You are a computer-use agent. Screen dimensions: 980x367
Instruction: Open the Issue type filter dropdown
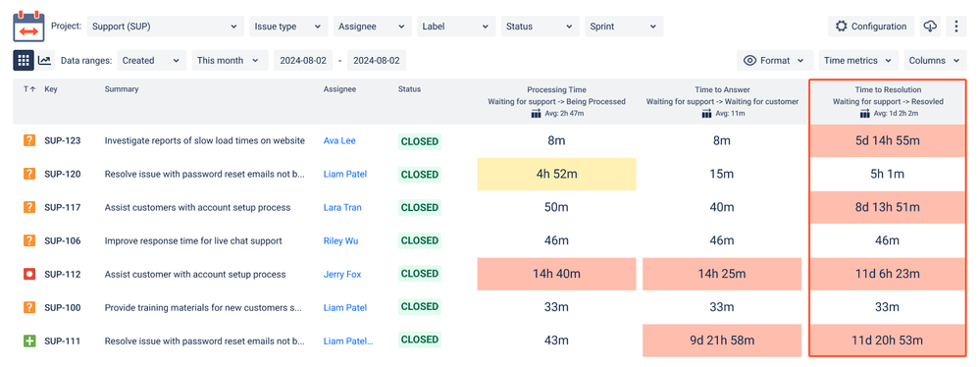tap(288, 26)
